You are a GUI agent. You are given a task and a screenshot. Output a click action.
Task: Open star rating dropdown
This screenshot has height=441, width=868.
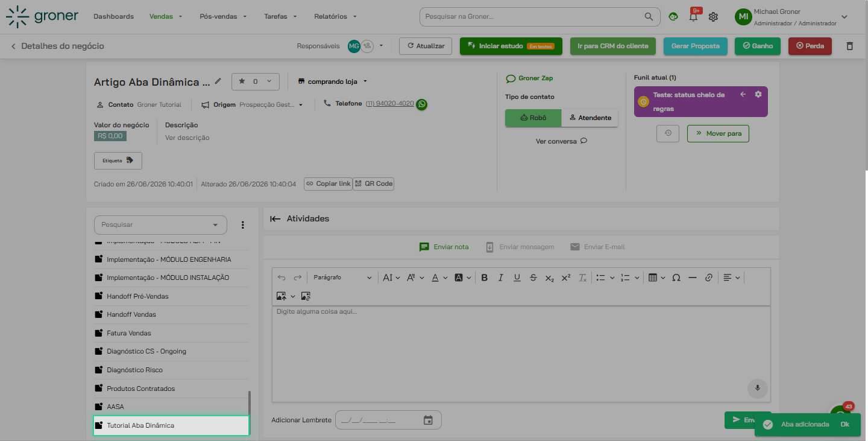(256, 81)
